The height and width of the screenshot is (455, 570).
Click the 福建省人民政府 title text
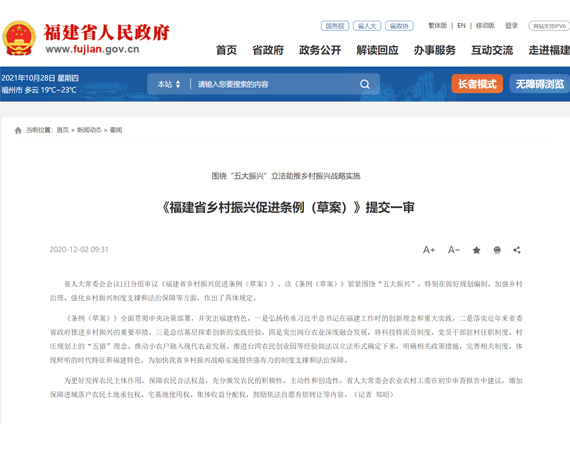point(107,32)
